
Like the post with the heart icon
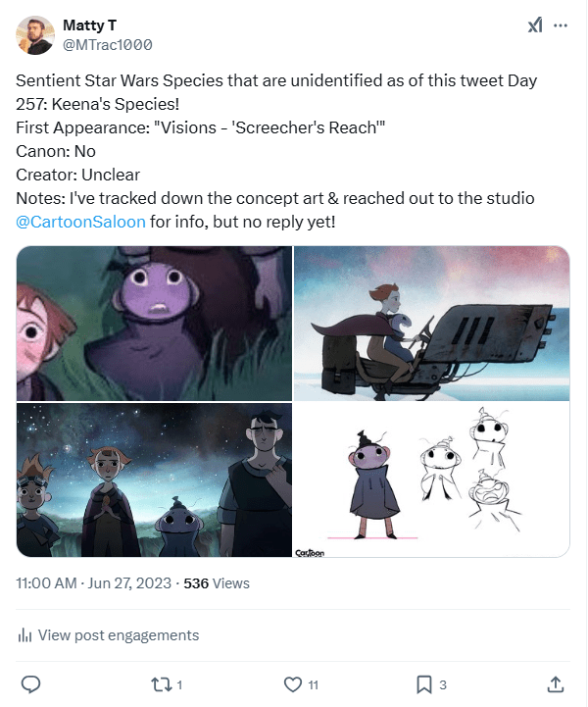coord(291,683)
